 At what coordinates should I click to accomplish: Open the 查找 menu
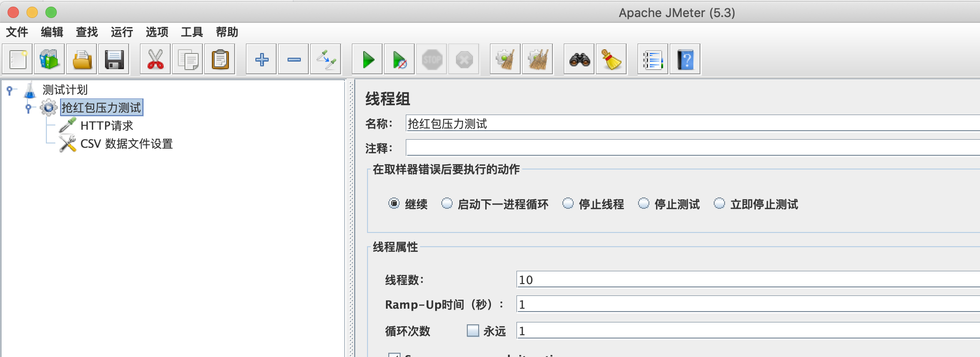coord(87,32)
